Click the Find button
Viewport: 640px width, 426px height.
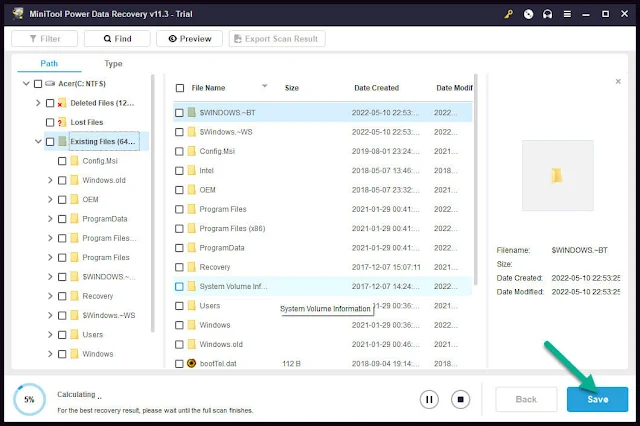pos(117,39)
